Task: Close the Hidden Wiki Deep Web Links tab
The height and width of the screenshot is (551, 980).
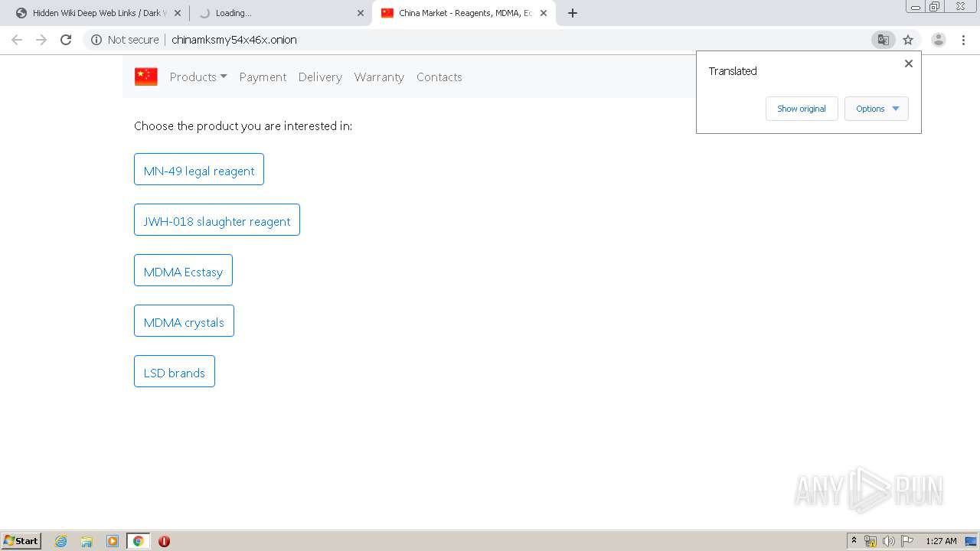Action: [178, 13]
